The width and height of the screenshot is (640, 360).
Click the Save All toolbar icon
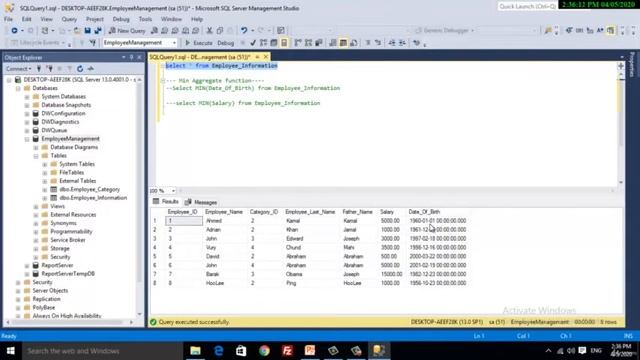[98, 31]
